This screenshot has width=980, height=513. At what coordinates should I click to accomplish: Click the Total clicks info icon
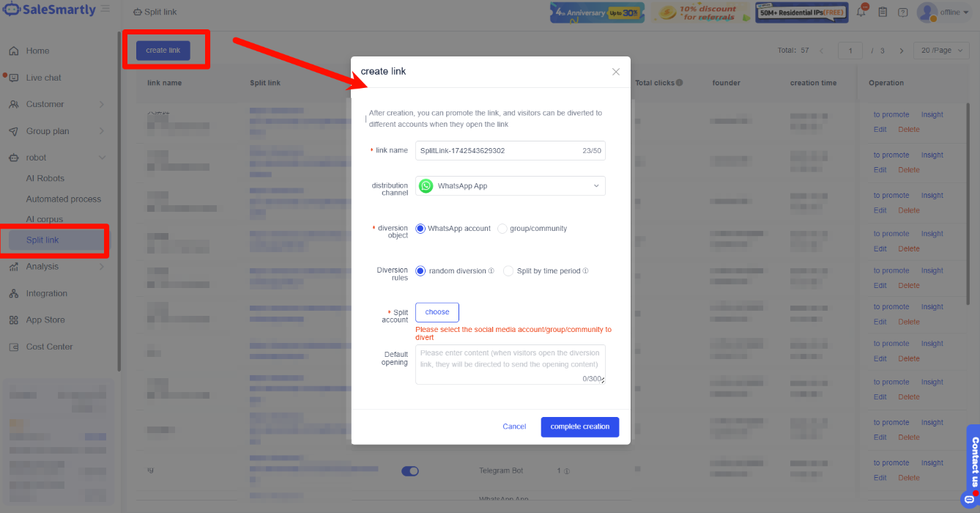coord(680,83)
